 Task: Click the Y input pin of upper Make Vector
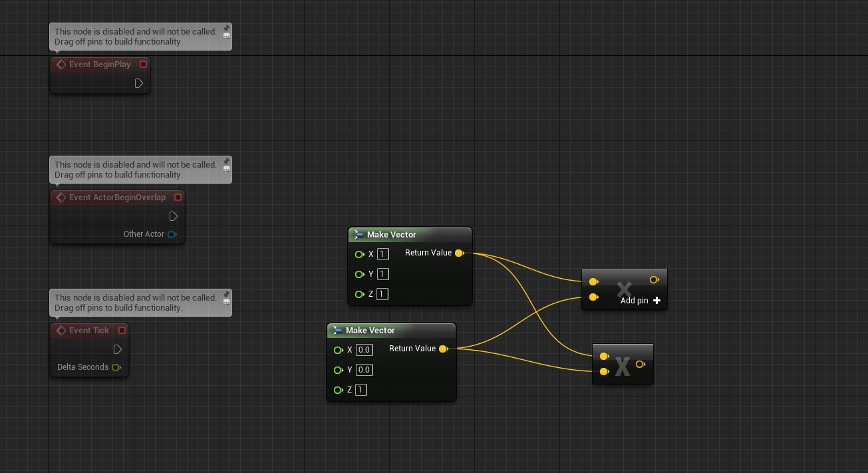coord(359,274)
